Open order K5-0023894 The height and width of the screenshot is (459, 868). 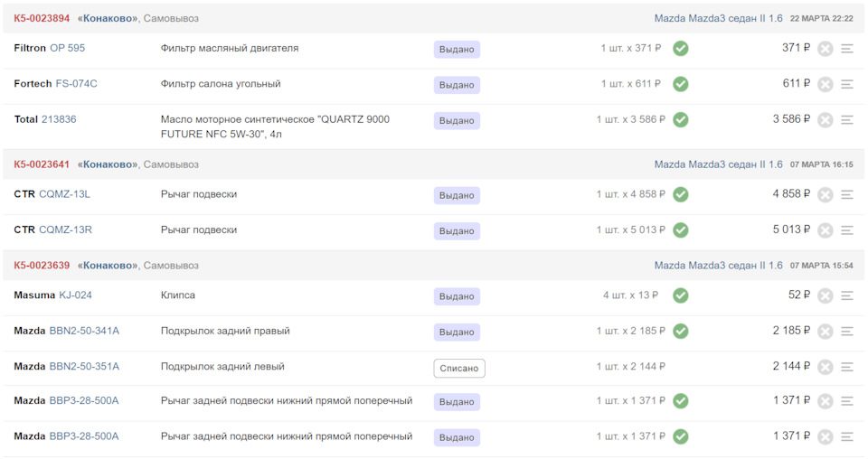[x=42, y=18]
